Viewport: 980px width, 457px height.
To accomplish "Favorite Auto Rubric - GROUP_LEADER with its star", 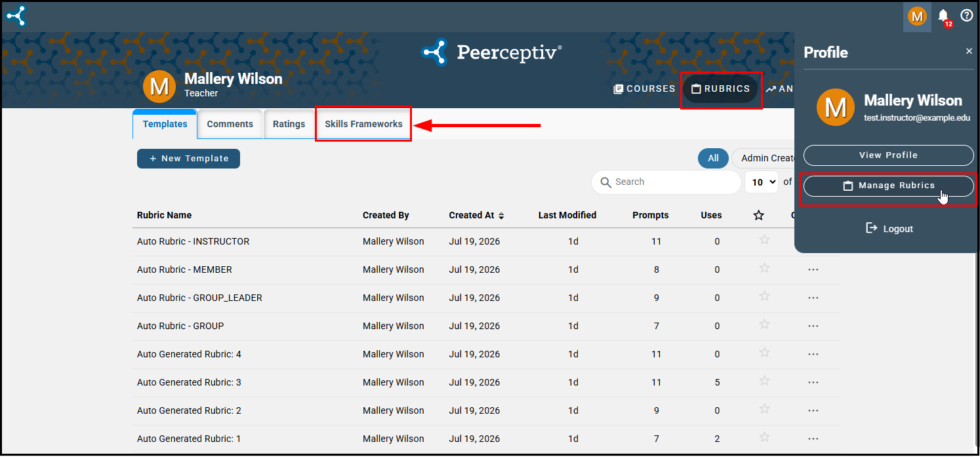I will coord(764,296).
